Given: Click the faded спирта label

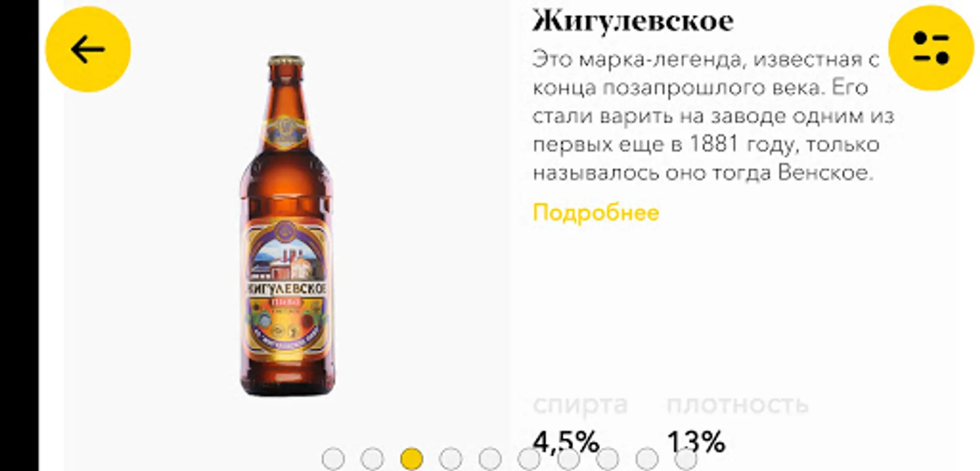Looking at the screenshot, I should coord(580,405).
